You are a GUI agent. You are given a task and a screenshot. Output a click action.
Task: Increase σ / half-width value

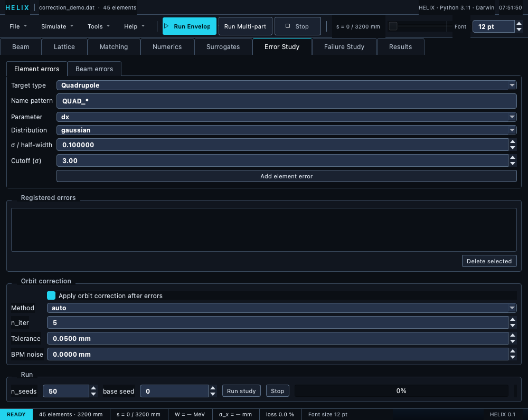pos(513,142)
